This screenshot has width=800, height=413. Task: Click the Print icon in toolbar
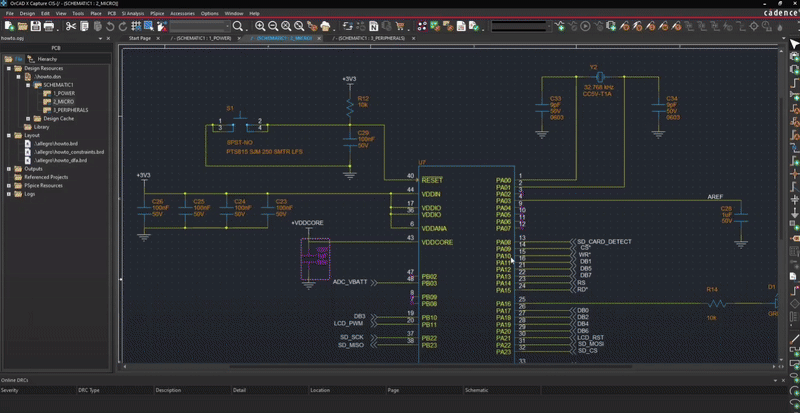click(x=49, y=26)
